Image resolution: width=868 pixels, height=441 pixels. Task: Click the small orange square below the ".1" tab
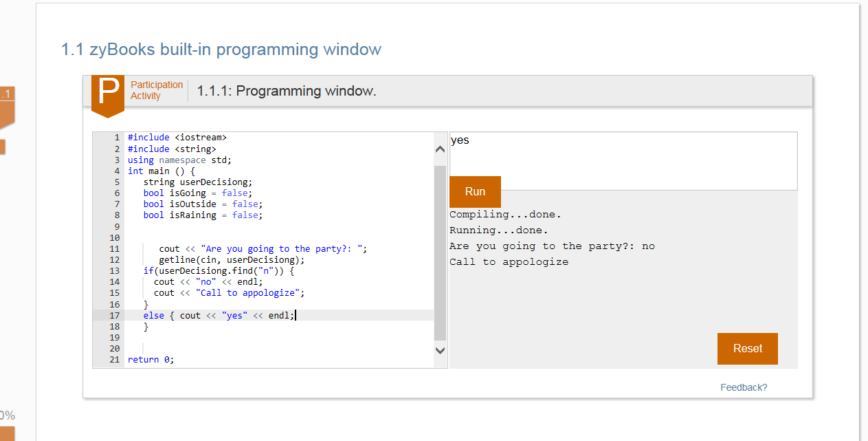coord(3,147)
